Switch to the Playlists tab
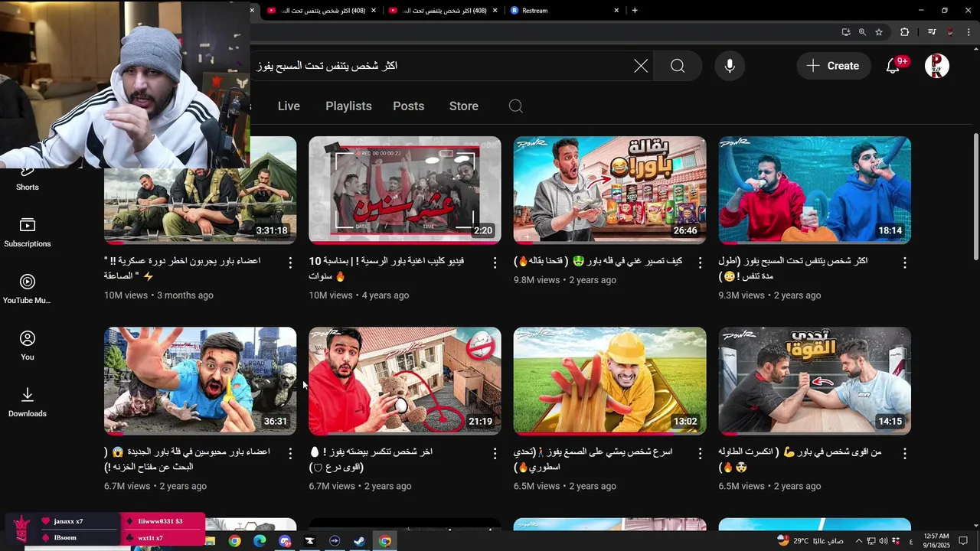 pos(348,106)
